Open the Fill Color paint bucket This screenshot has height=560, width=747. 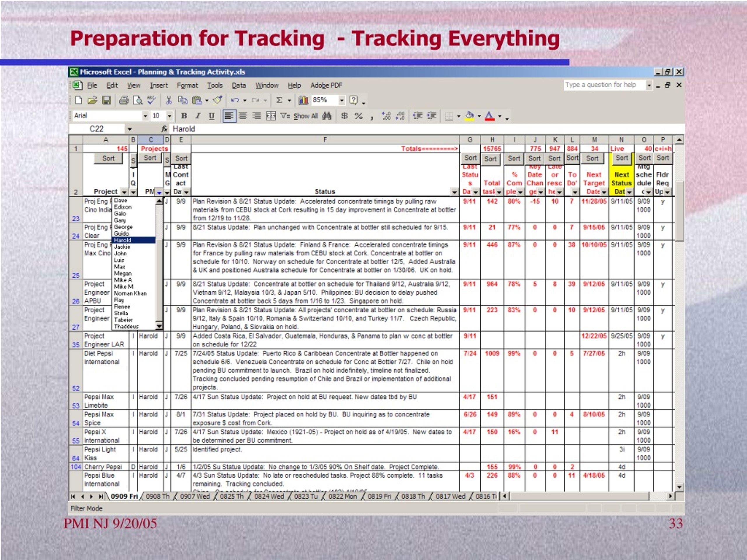pos(470,116)
